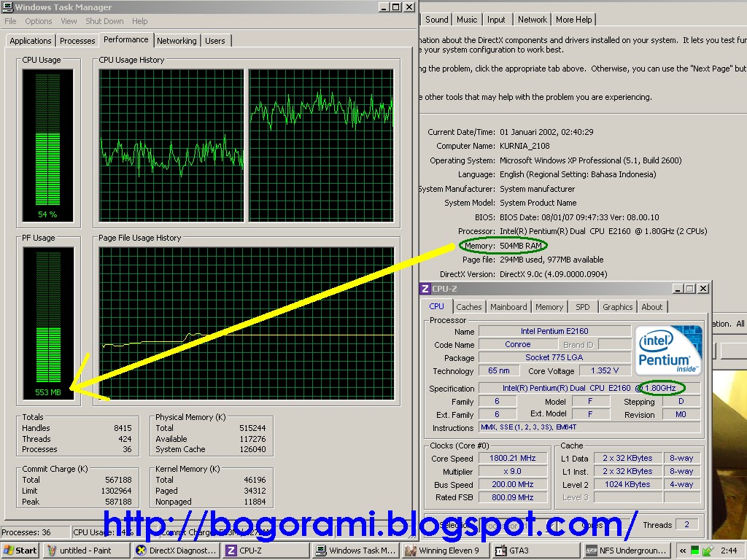
Task: Expand hidden tray icons with the chevron
Action: coord(683,551)
